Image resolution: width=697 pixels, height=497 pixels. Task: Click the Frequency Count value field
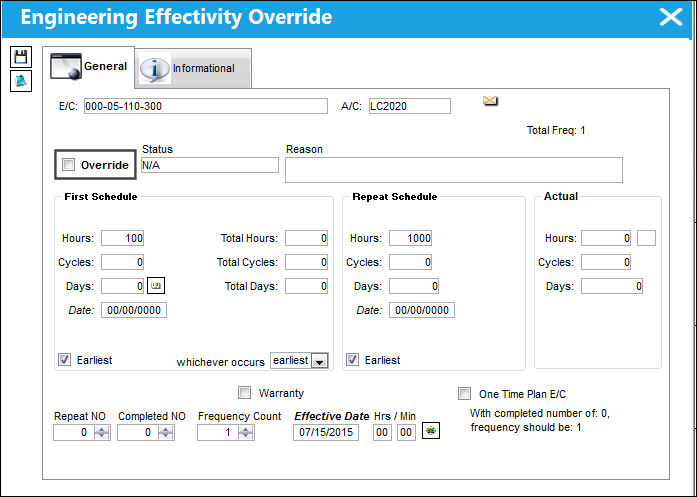pyautogui.click(x=217, y=432)
